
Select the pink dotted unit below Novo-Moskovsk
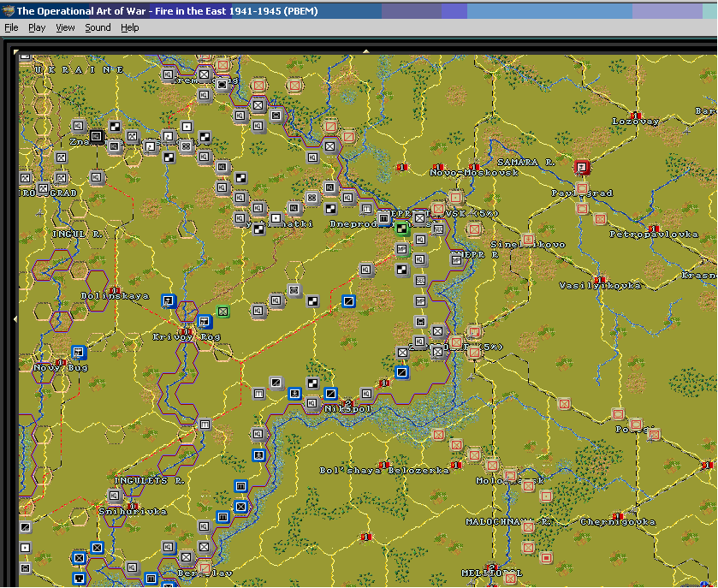[455, 198]
